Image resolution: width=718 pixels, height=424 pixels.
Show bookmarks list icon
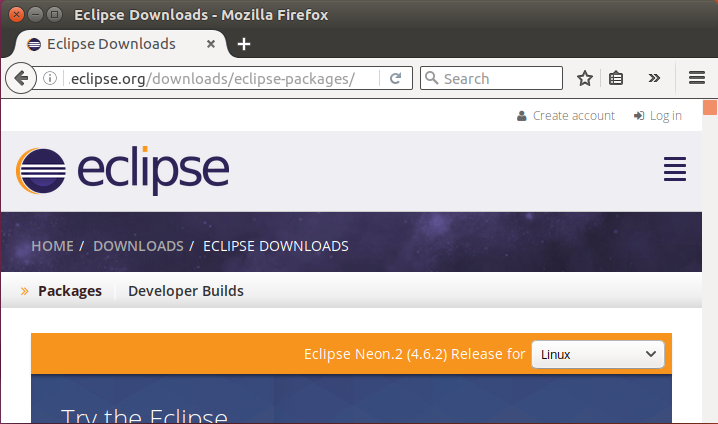[616, 78]
